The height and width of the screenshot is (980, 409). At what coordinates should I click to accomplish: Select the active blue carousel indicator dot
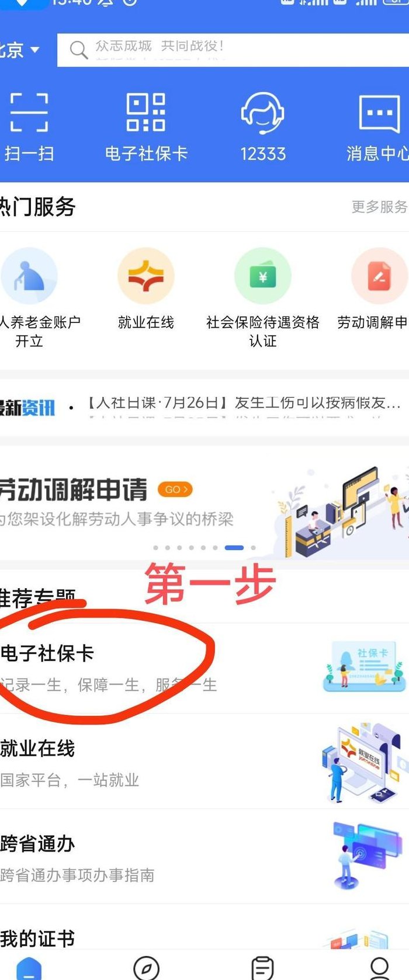point(234,548)
